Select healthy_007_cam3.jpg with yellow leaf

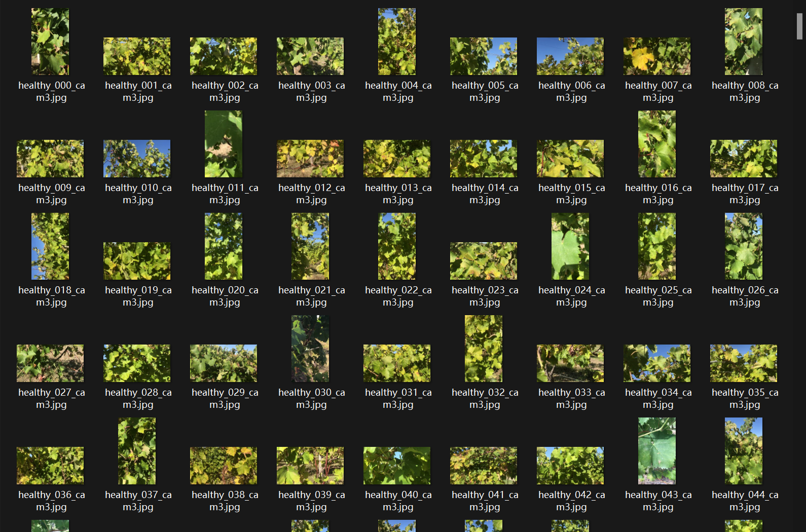[x=657, y=56]
